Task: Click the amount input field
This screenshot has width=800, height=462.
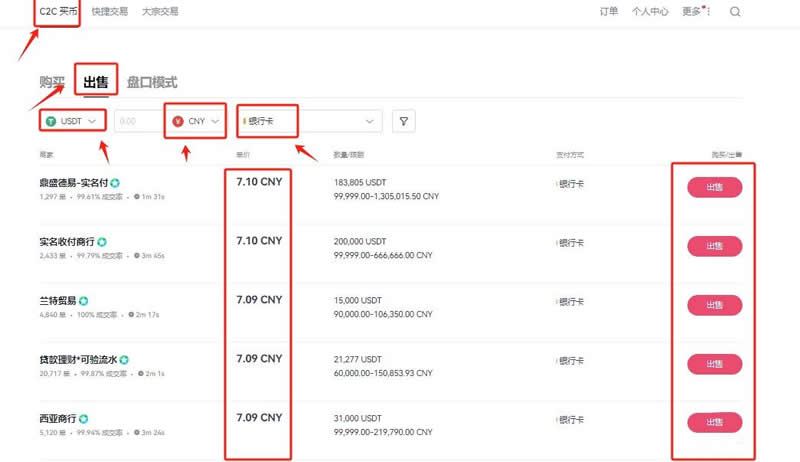Action: 137,121
